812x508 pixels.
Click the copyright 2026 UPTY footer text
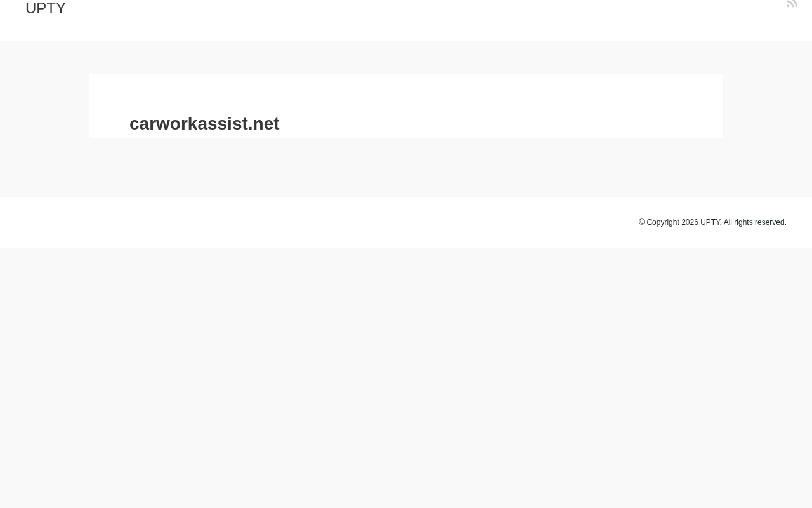click(x=712, y=222)
